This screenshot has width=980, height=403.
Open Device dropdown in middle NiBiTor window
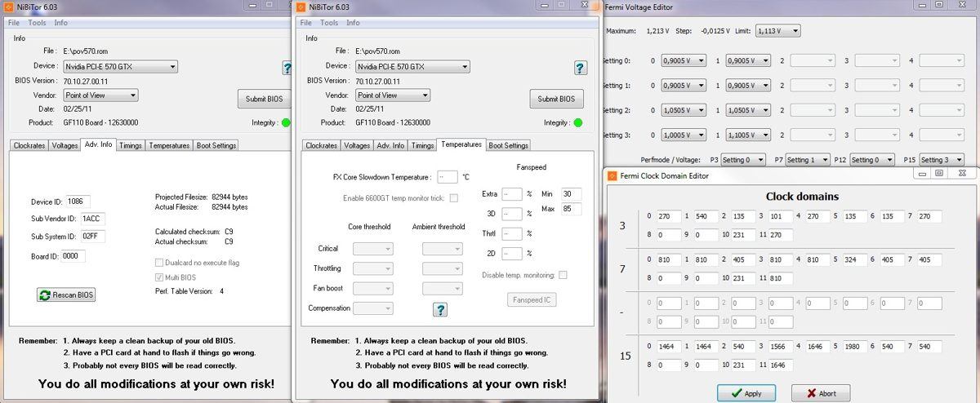tap(412, 67)
